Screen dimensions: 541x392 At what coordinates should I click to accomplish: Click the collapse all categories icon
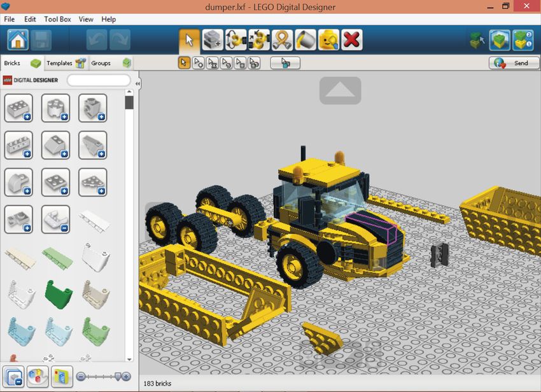tap(14, 377)
